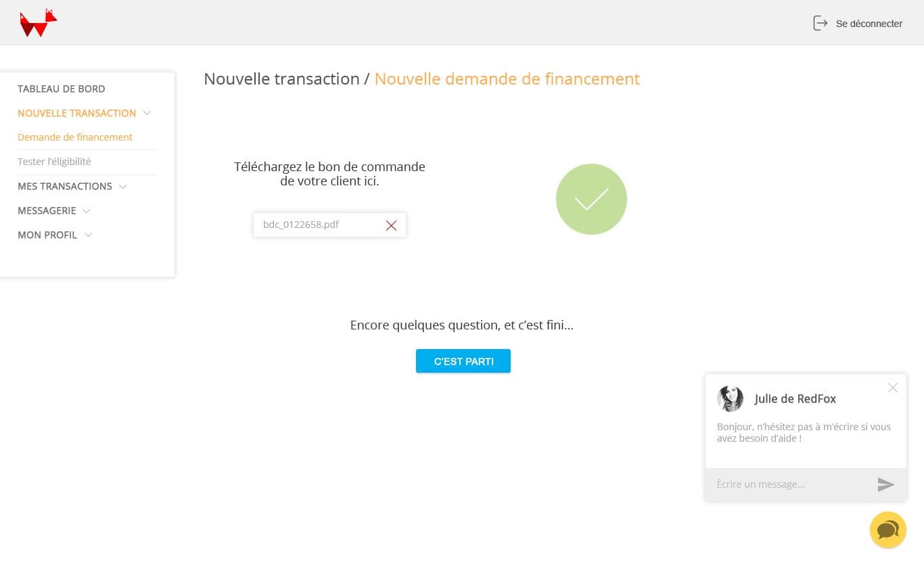The width and height of the screenshot is (924, 575).
Task: Expand the Mon Profil chevron
Action: 88,235
